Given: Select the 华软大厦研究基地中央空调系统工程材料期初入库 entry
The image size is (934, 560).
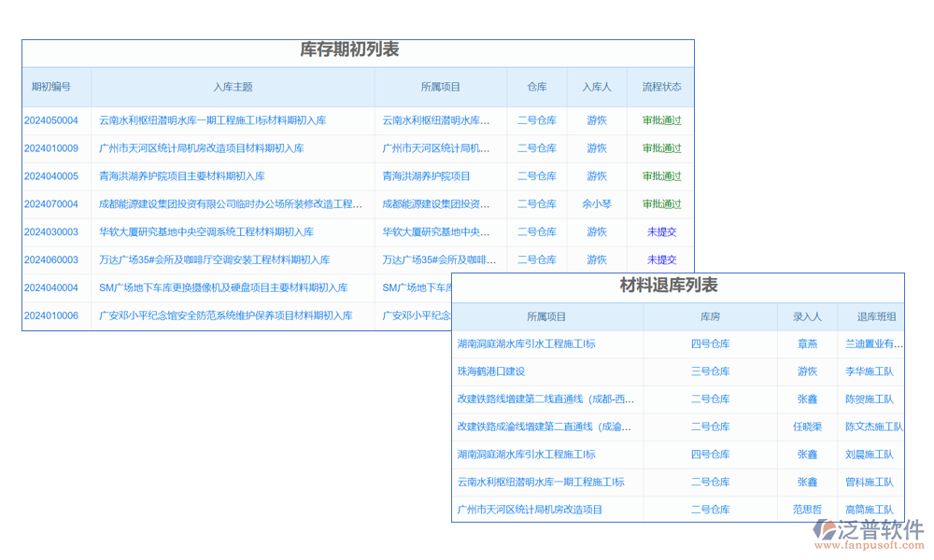Looking at the screenshot, I should coord(206,232).
